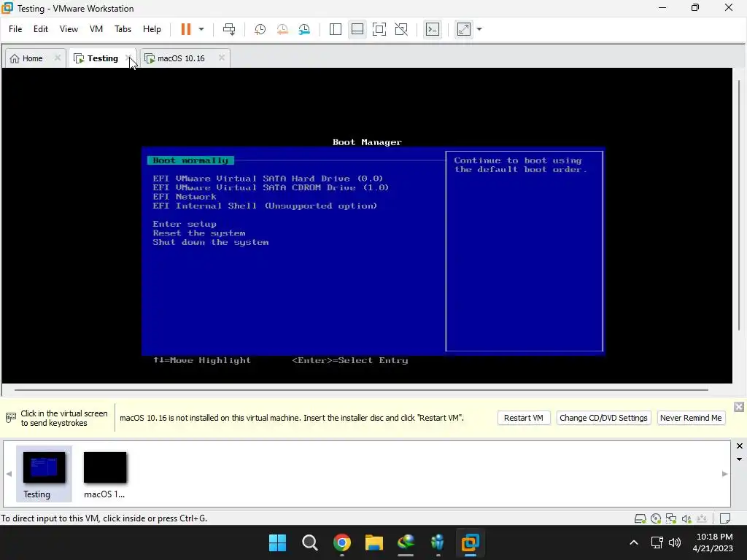Click the keyboard icon in notification bar
Image resolution: width=747 pixels, height=560 pixels.
10,418
